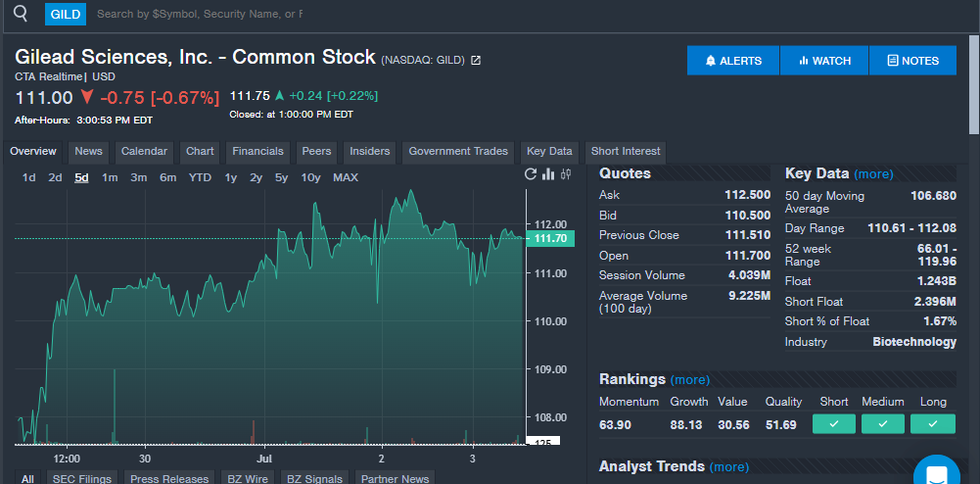Click the Short % of Float 1.67%
Image resolution: width=980 pixels, height=484 pixels.
940,321
